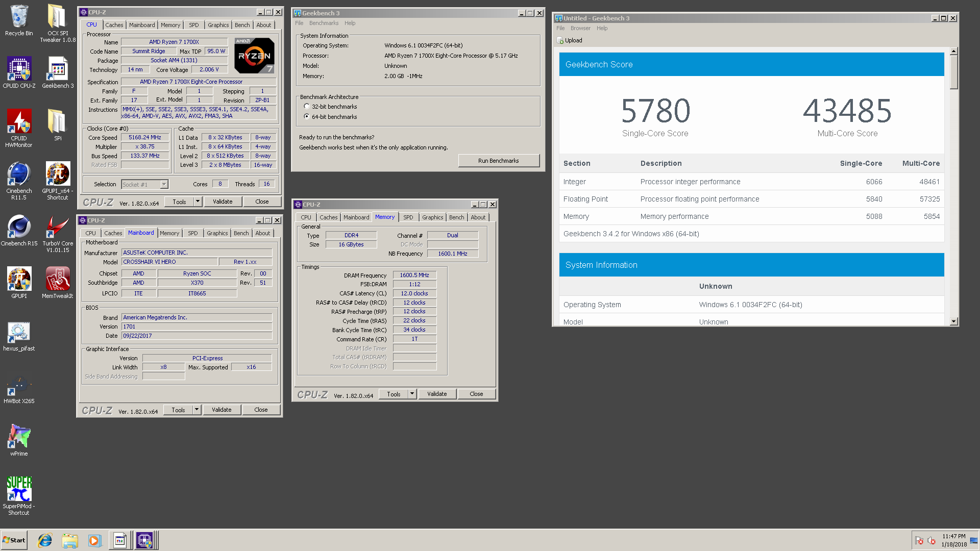Click the Floating Point row in results

click(x=751, y=199)
